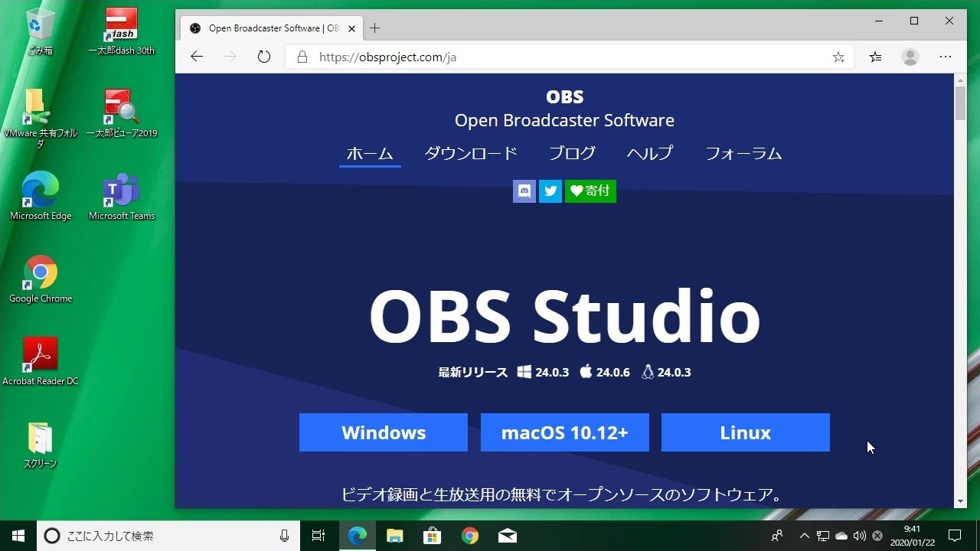980x551 pixels.
Task: Open Mail app from taskbar
Action: pyautogui.click(x=507, y=536)
